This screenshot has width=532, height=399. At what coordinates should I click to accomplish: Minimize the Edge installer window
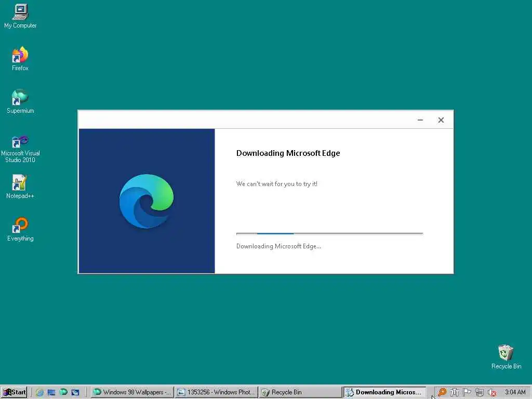tap(420, 120)
